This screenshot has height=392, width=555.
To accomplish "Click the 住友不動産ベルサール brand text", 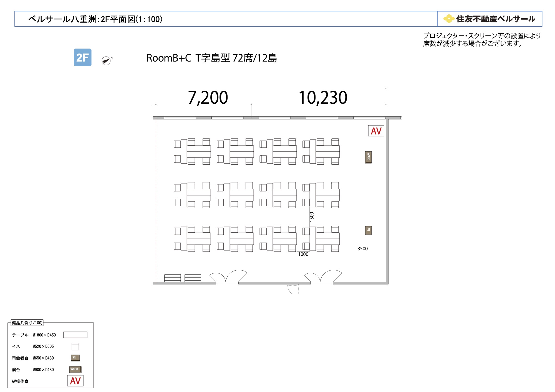I will point(496,19).
